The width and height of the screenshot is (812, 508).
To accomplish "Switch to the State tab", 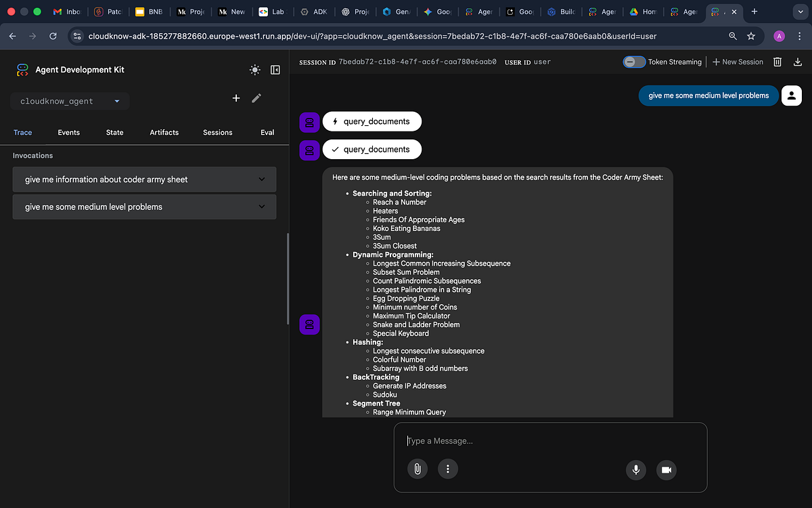I will pos(115,132).
